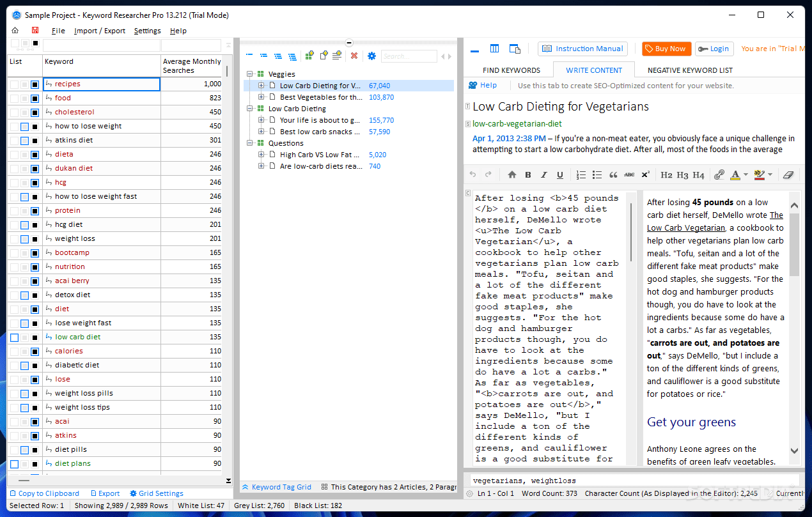Open the Import / Export menu

(x=100, y=31)
